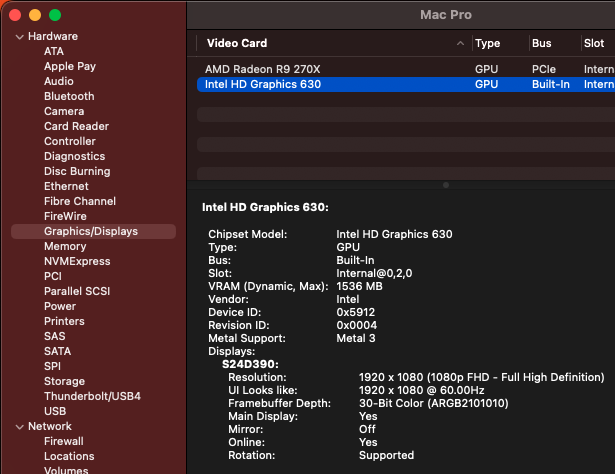Open USB hardware entry
Image resolution: width=615 pixels, height=474 pixels.
coord(55,411)
